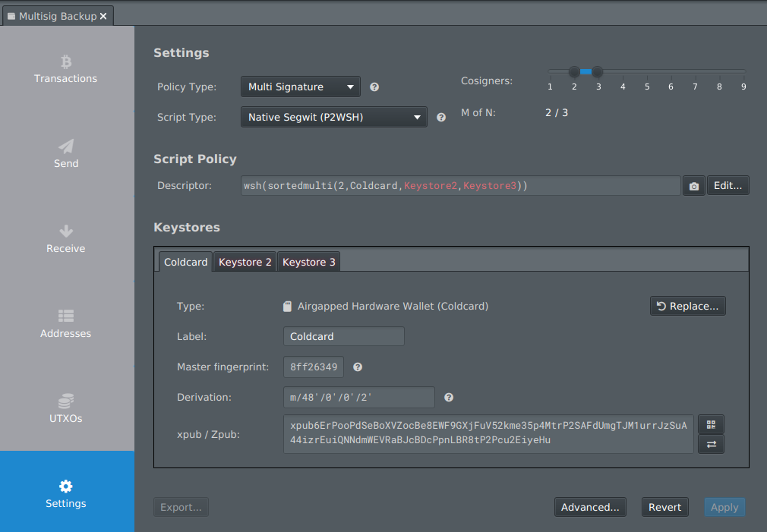Image resolution: width=767 pixels, height=532 pixels.
Task: Click the xpub text area
Action: tap(488, 433)
